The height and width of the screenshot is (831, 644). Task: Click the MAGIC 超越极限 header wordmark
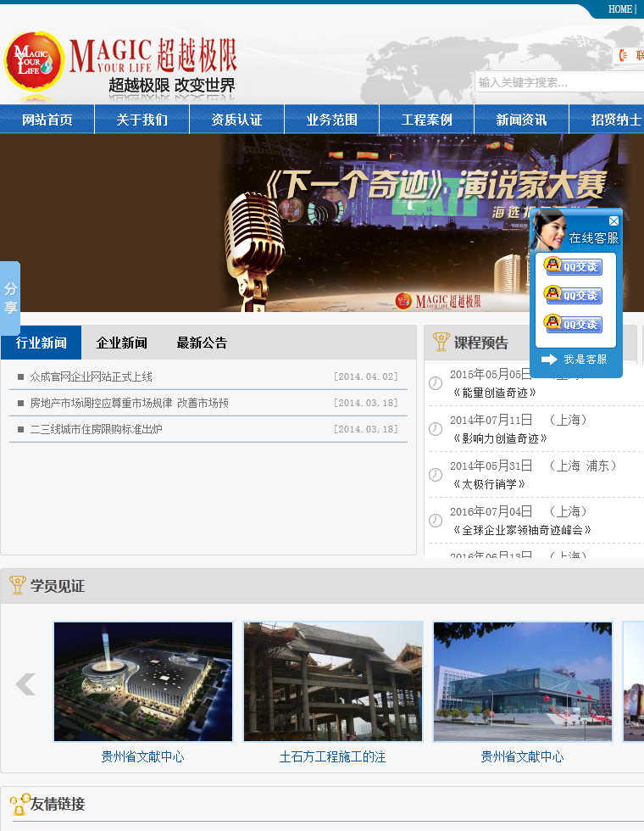click(153, 56)
